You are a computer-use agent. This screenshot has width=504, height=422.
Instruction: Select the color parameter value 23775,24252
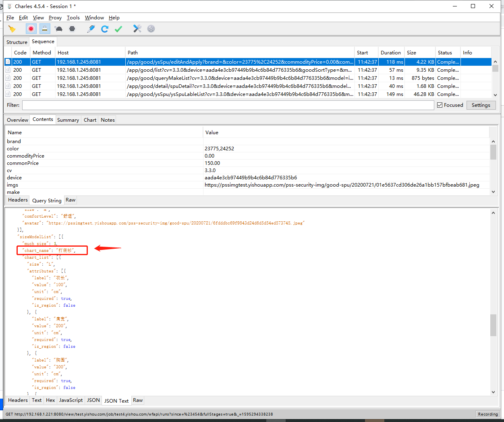tap(219, 149)
